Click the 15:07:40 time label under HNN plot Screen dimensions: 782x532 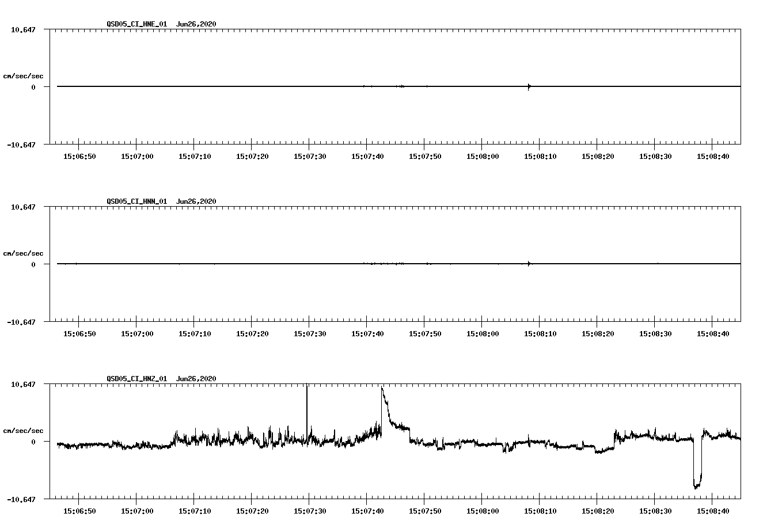coord(367,333)
